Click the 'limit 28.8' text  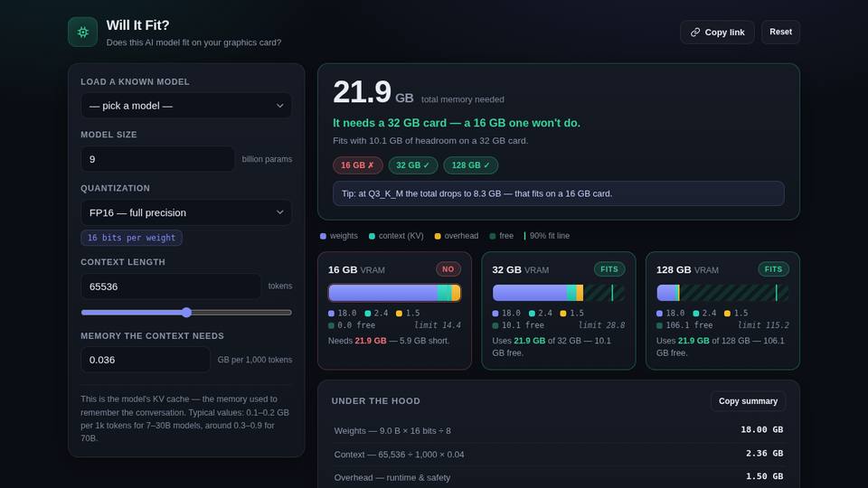tap(602, 325)
